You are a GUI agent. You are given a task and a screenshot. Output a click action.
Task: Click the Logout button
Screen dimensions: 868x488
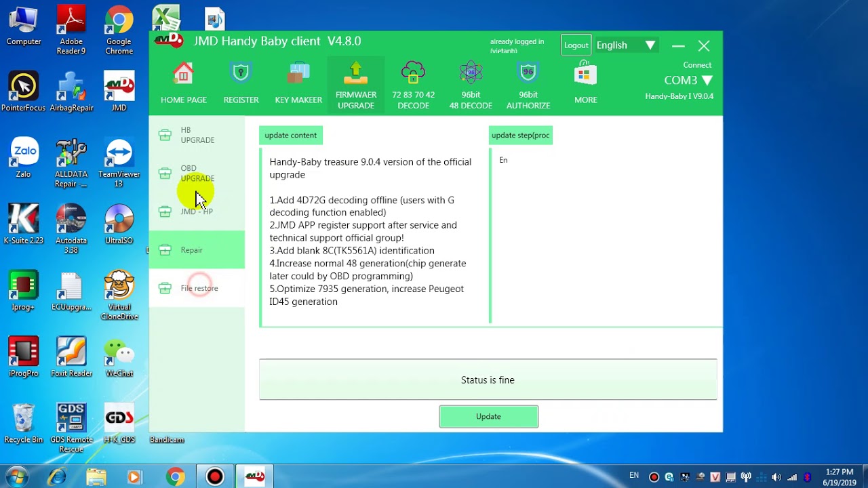pyautogui.click(x=576, y=45)
